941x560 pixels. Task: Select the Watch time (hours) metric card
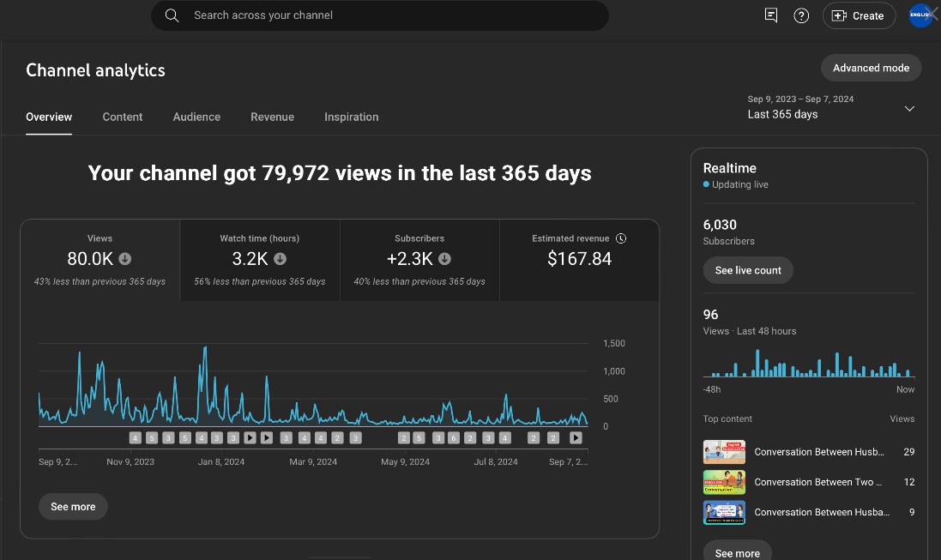(260, 260)
